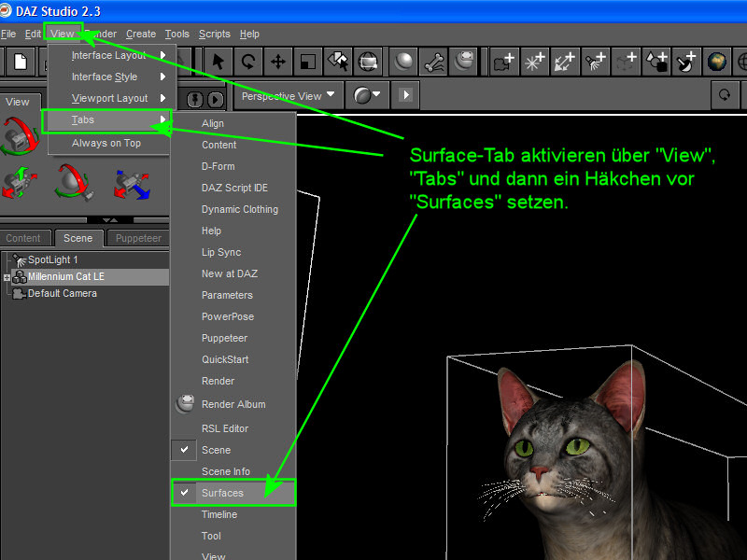The height and width of the screenshot is (560, 747).
Task: Select the Surface Selection tool
Action: [x=338, y=62]
